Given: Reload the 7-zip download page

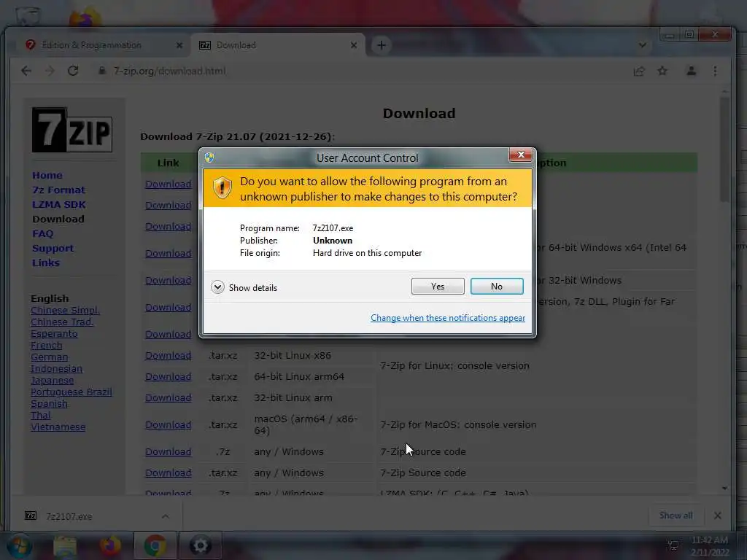Looking at the screenshot, I should (73, 71).
